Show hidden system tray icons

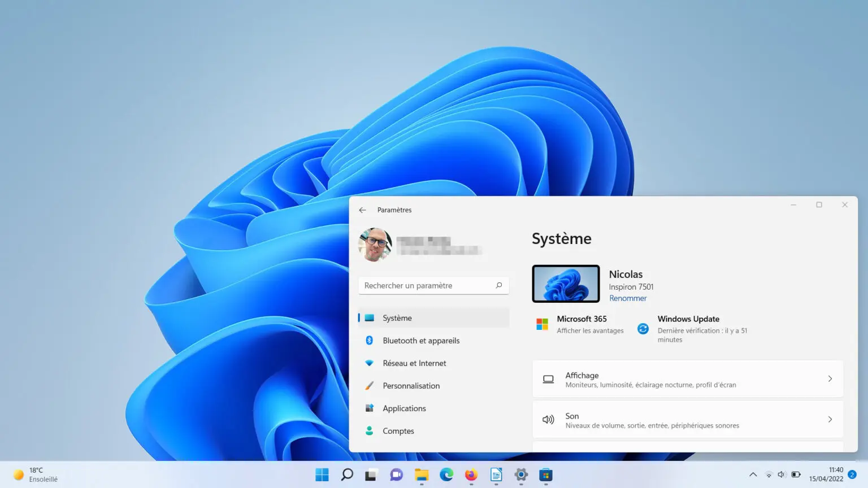click(753, 475)
